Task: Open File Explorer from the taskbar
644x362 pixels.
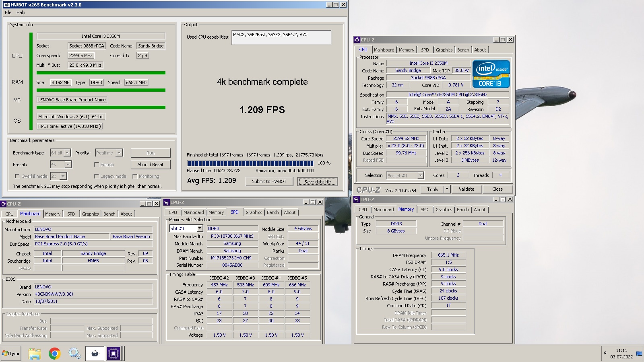Action: click(x=35, y=354)
